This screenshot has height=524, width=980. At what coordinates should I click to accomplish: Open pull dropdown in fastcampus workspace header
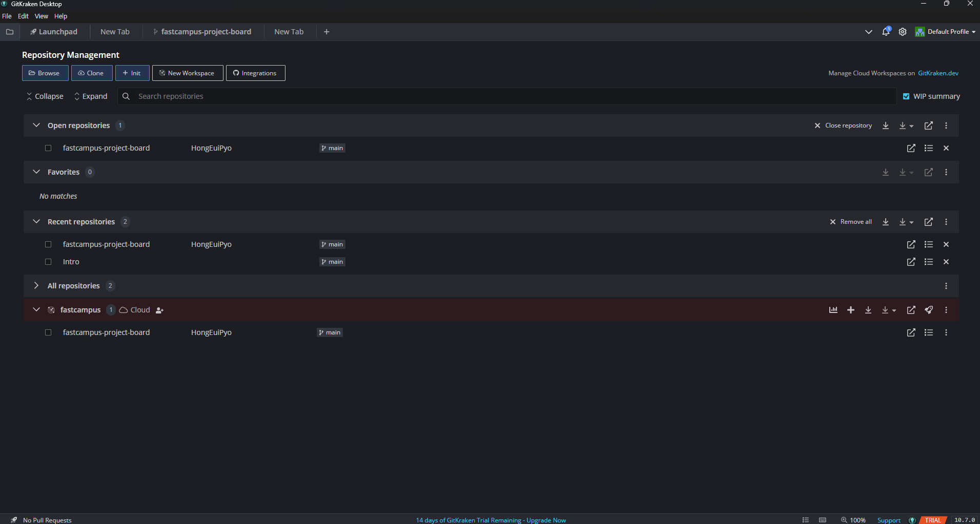pos(889,310)
